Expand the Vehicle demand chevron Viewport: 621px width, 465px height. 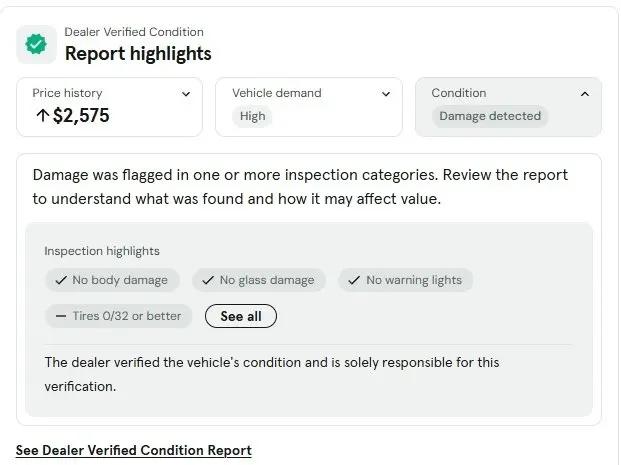386,94
